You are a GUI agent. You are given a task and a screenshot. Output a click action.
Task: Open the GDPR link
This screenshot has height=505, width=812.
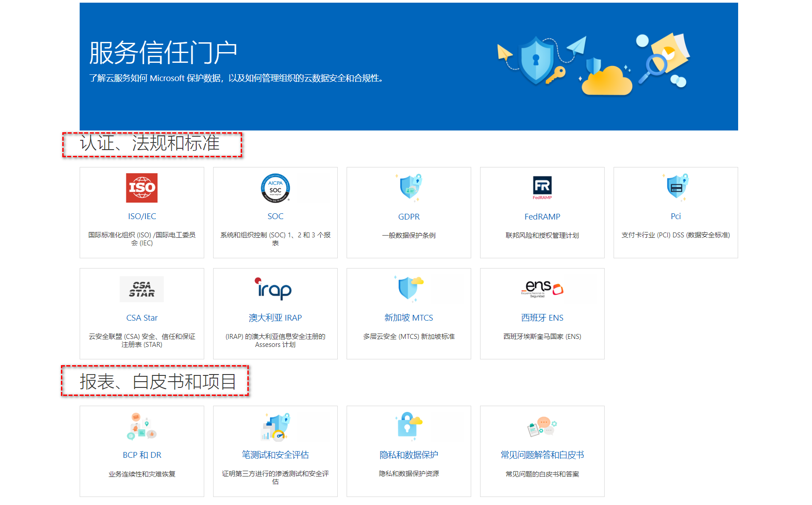point(409,217)
